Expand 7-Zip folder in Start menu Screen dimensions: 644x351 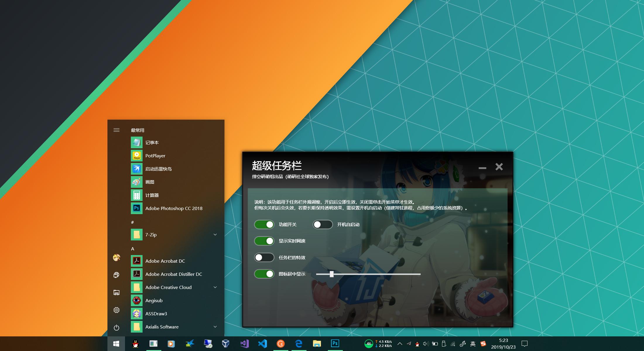(x=216, y=235)
